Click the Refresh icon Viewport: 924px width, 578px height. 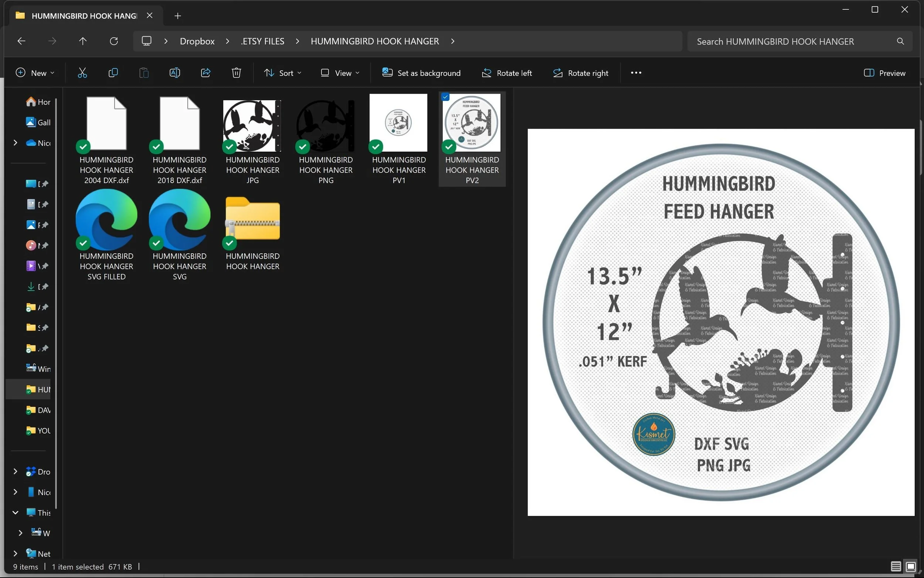(x=114, y=41)
